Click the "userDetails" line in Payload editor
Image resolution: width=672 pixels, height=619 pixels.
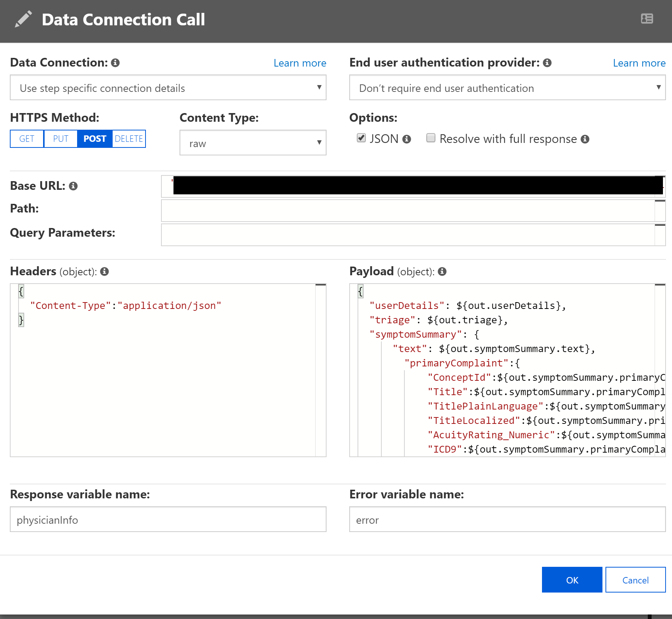tap(468, 306)
